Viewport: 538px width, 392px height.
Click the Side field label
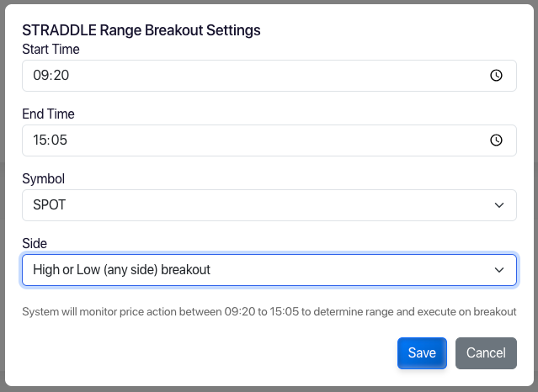(x=35, y=243)
